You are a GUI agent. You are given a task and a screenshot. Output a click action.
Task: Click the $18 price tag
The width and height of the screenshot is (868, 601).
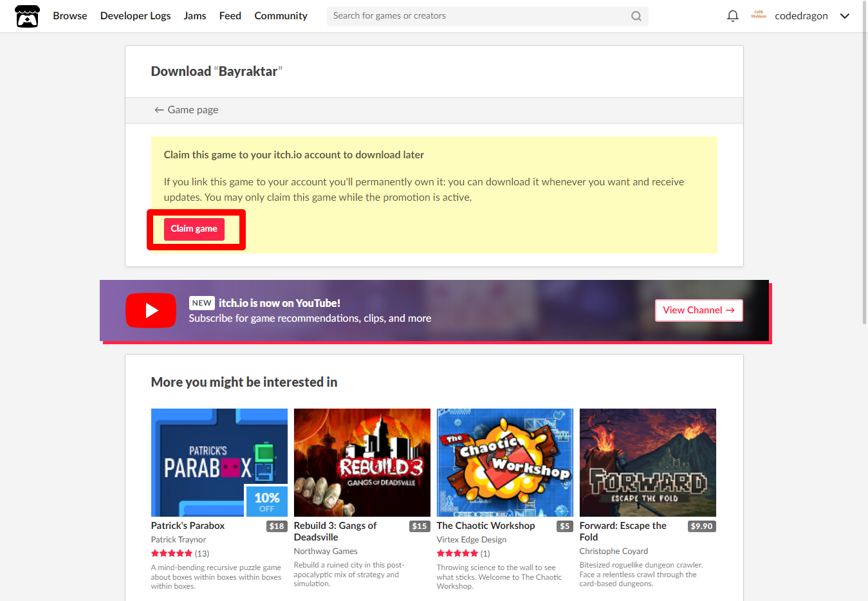[277, 526]
